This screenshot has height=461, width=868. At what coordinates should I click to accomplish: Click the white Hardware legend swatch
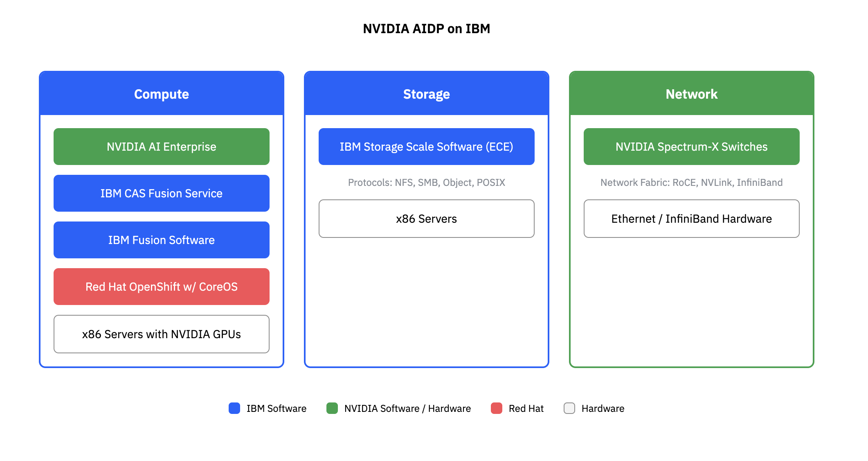(569, 408)
